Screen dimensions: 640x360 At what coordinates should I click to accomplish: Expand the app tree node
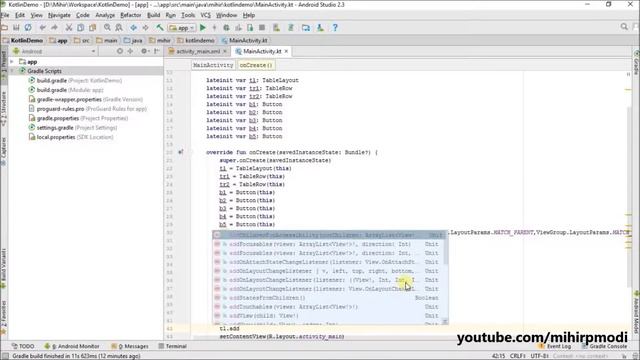12,62
